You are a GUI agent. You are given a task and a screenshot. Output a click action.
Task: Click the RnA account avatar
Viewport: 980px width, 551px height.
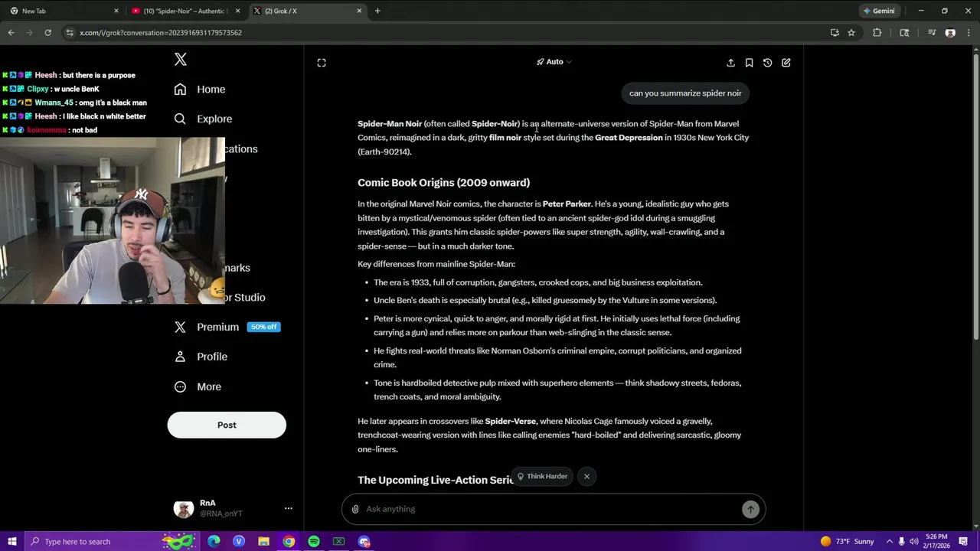click(184, 509)
